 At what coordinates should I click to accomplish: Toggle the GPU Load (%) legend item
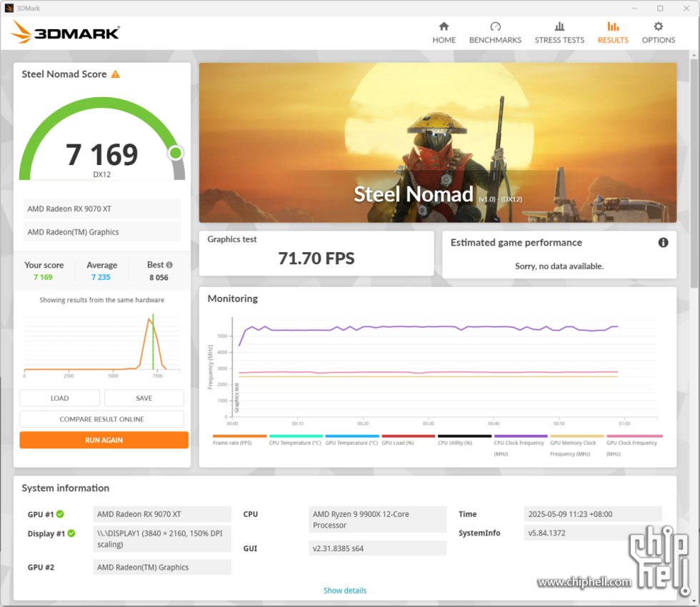point(408,440)
